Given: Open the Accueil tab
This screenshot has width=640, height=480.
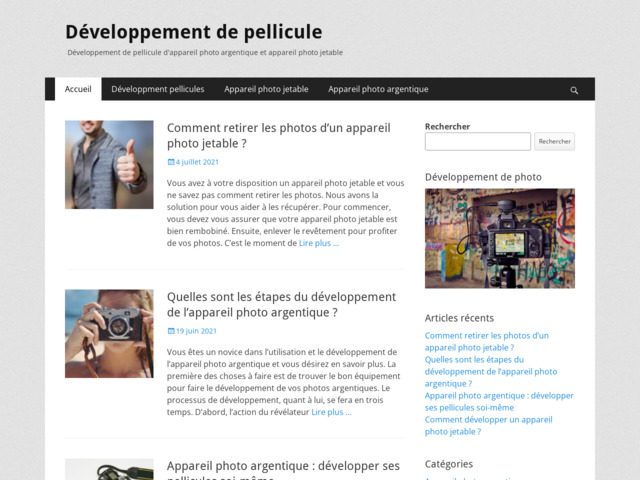Looking at the screenshot, I should pos(78,89).
